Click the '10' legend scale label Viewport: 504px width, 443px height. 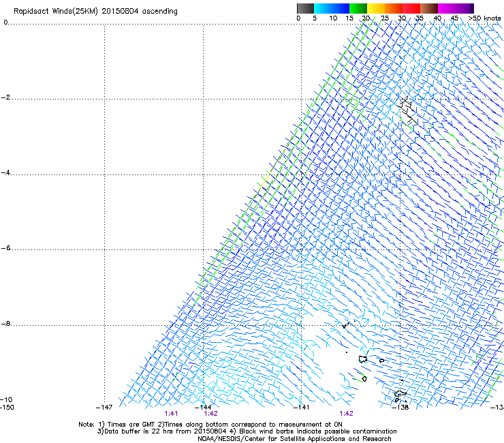tap(333, 18)
